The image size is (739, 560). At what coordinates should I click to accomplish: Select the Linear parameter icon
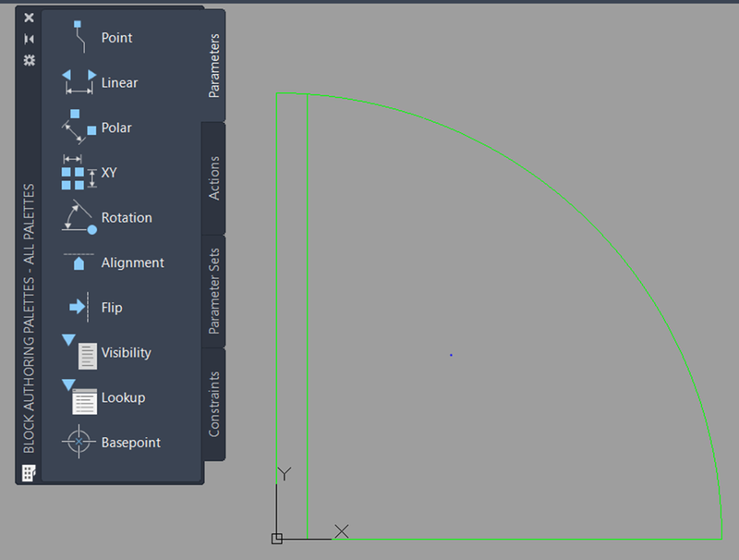(79, 82)
